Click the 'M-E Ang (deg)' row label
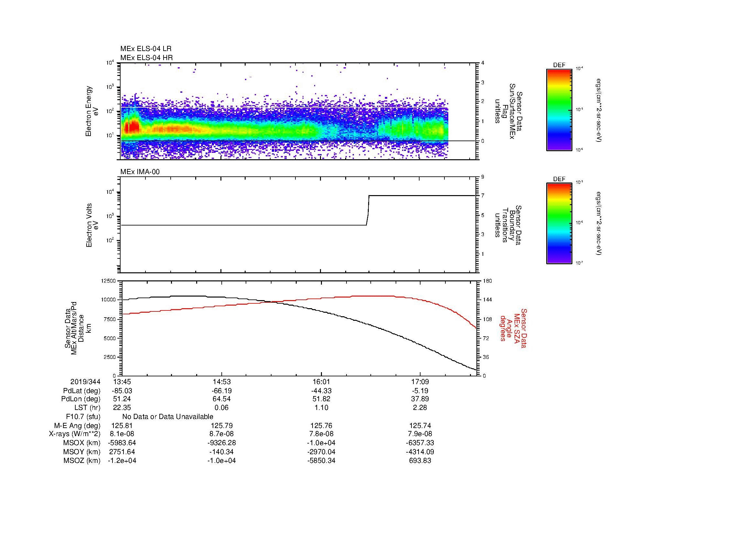This screenshot has height=534, width=756. click(x=77, y=426)
